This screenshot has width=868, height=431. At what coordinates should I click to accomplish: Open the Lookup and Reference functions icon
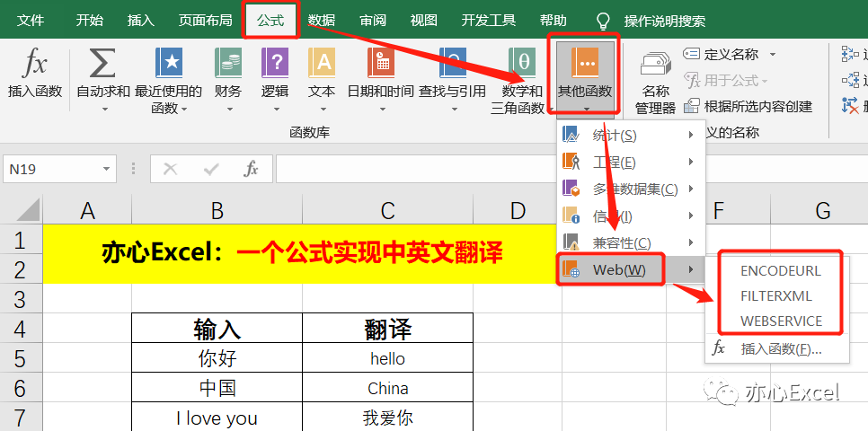[453, 63]
